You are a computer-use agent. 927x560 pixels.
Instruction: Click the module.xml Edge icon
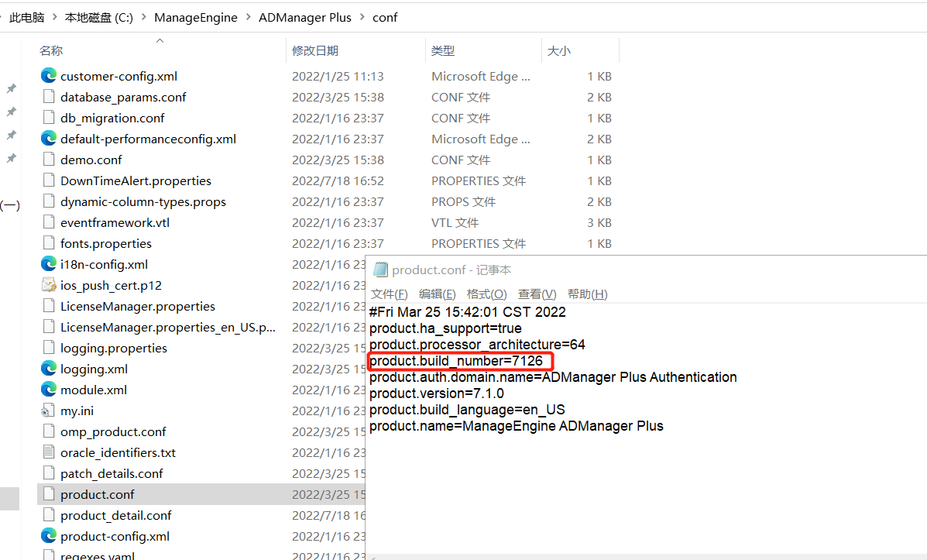pos(49,390)
